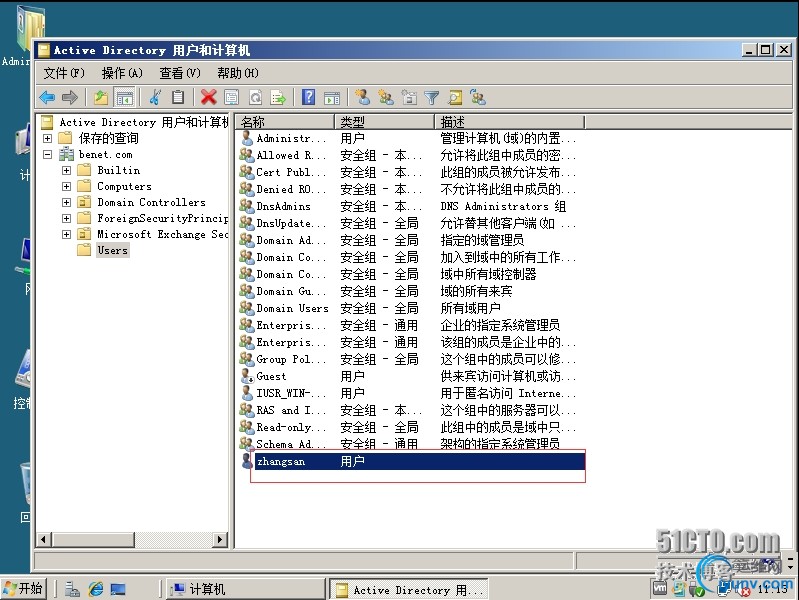This screenshot has height=600, width=799.
Task: Select the zhangsan user row
Action: click(413, 461)
